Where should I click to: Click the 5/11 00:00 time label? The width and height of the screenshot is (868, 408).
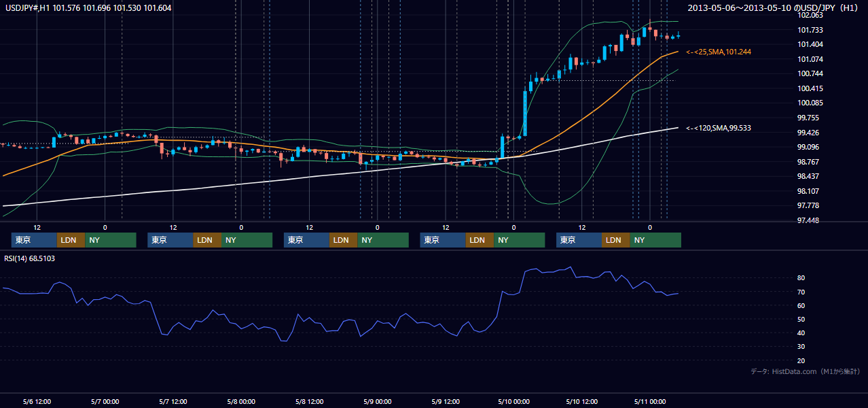650,401
